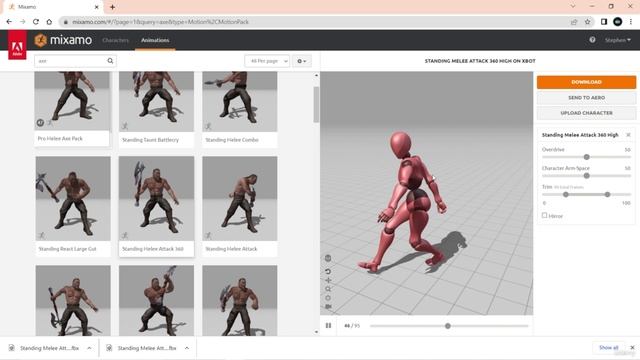640x360 pixels.
Task: Select Standing Melee Attack thumbnail
Action: coord(240,198)
